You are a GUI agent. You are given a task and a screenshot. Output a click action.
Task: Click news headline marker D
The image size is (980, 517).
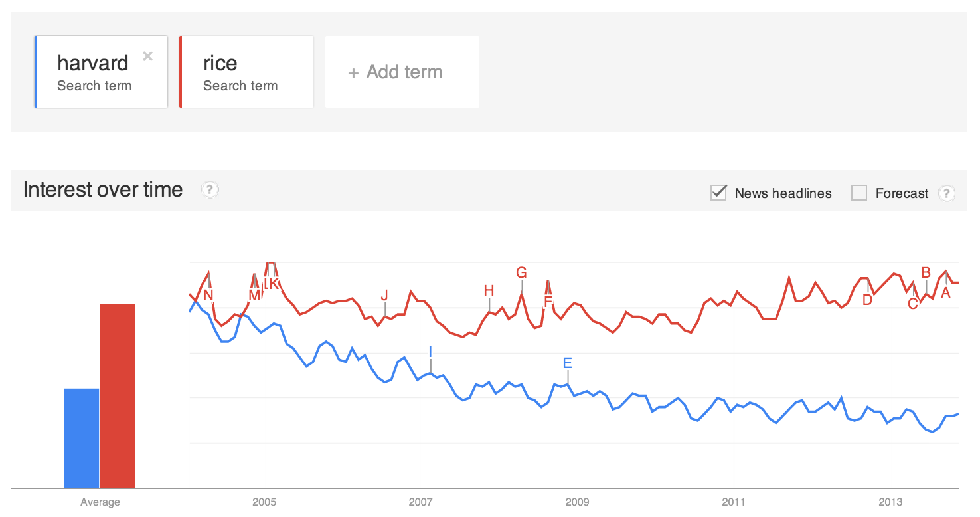pyautogui.click(x=867, y=300)
